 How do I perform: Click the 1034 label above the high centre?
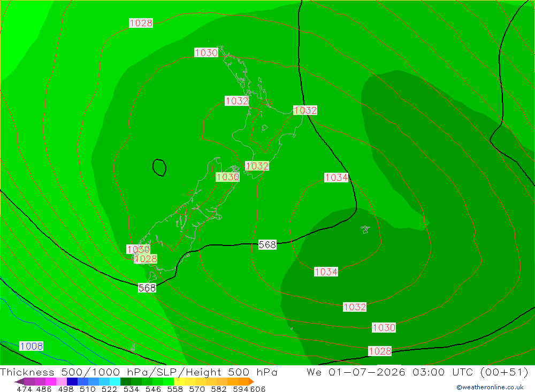(337, 178)
